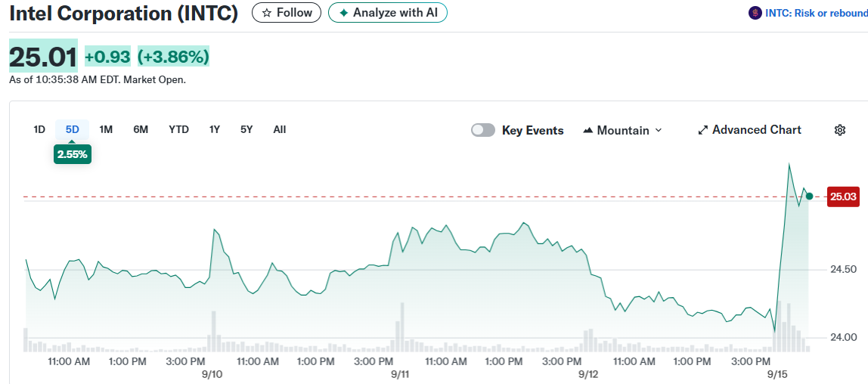The width and height of the screenshot is (868, 384).
Task: Open chart settings gear icon
Action: [840, 131]
